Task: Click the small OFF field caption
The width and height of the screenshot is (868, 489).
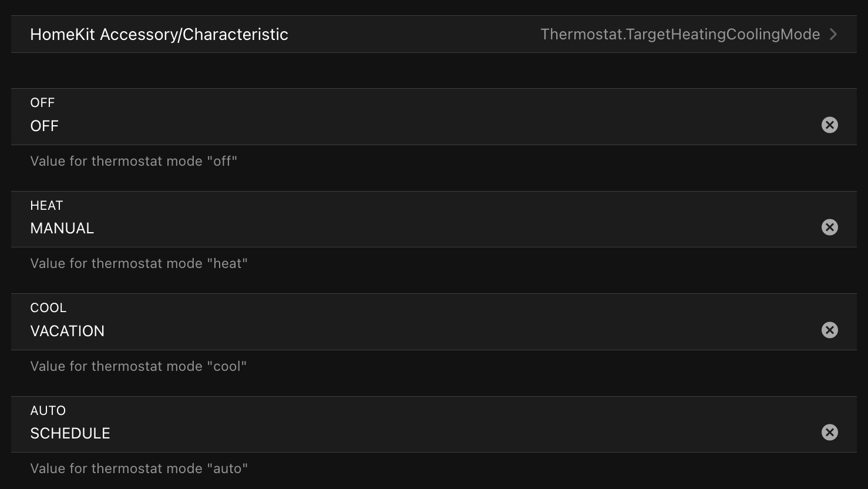Action: [42, 103]
